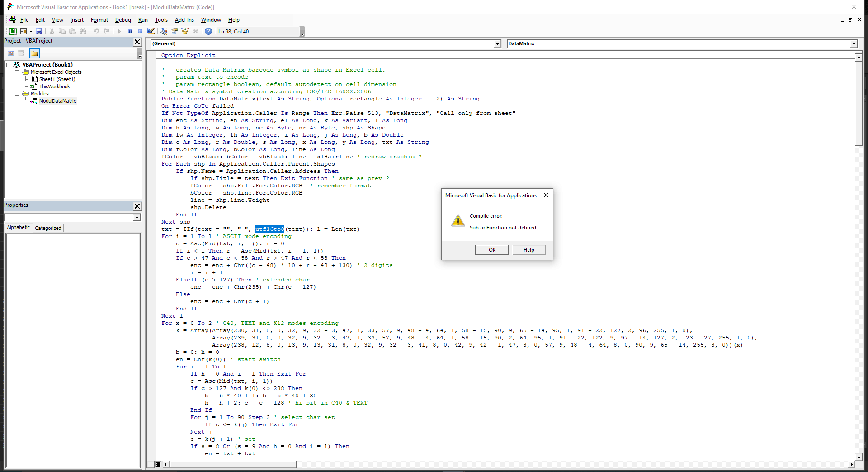The width and height of the screenshot is (868, 472).
Task: Click the Copy icon in the toolbar
Action: 62,31
